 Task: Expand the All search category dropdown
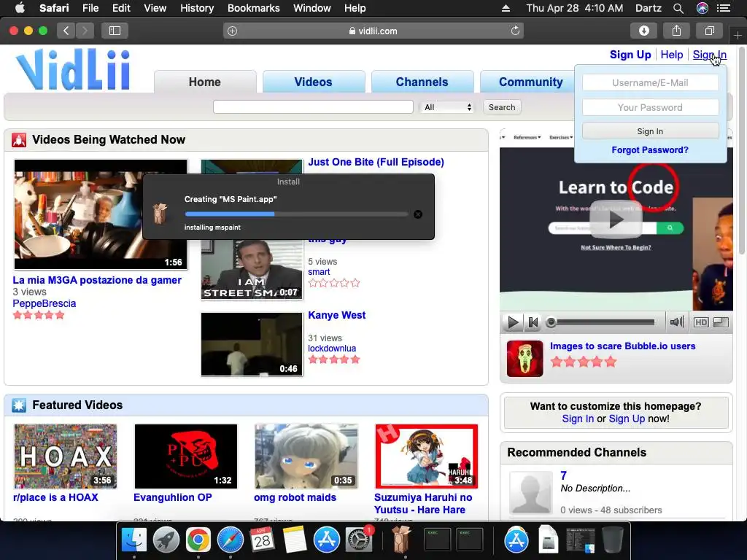click(x=447, y=107)
